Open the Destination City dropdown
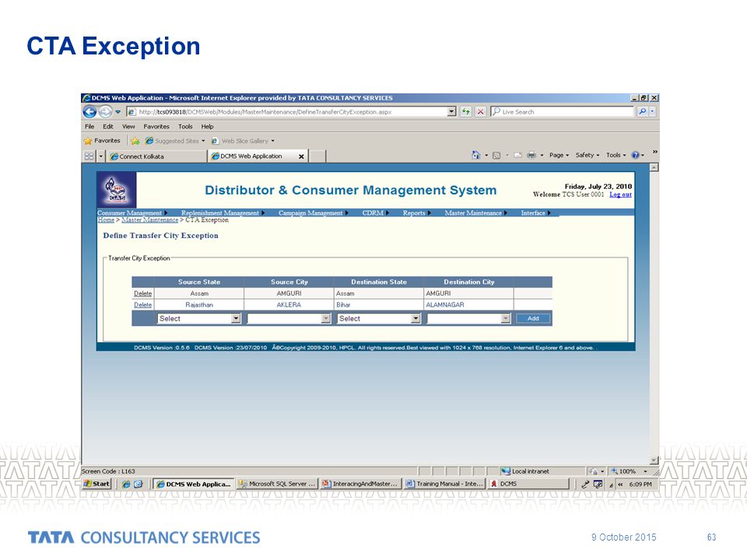Image resolution: width=747 pixels, height=560 pixels. point(468,319)
